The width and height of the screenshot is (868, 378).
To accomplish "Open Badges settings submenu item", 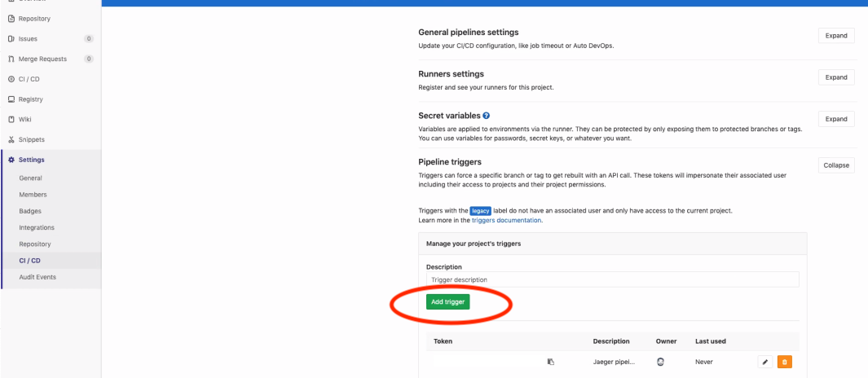I will pyautogui.click(x=30, y=212).
